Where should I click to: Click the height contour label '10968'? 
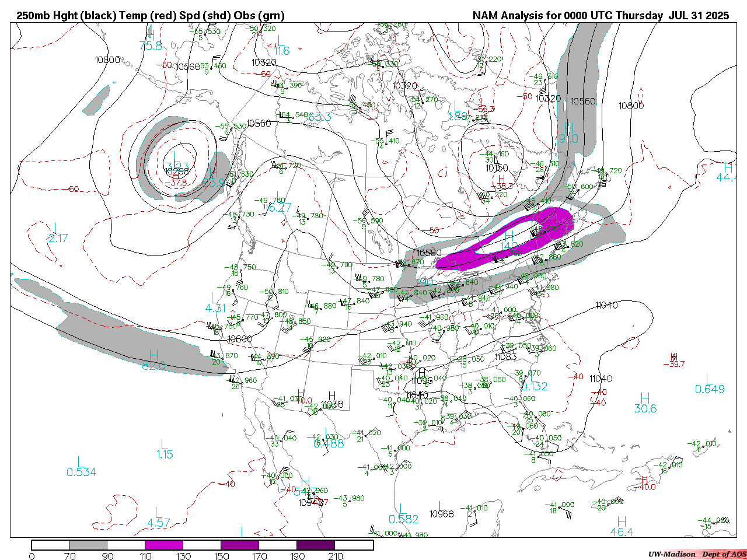tap(441, 514)
